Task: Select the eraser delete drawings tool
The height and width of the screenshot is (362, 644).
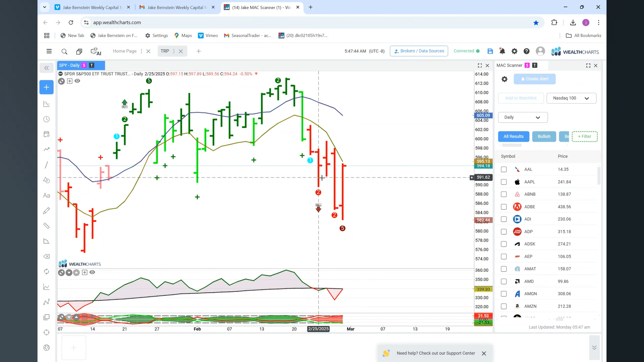Action: [47, 256]
